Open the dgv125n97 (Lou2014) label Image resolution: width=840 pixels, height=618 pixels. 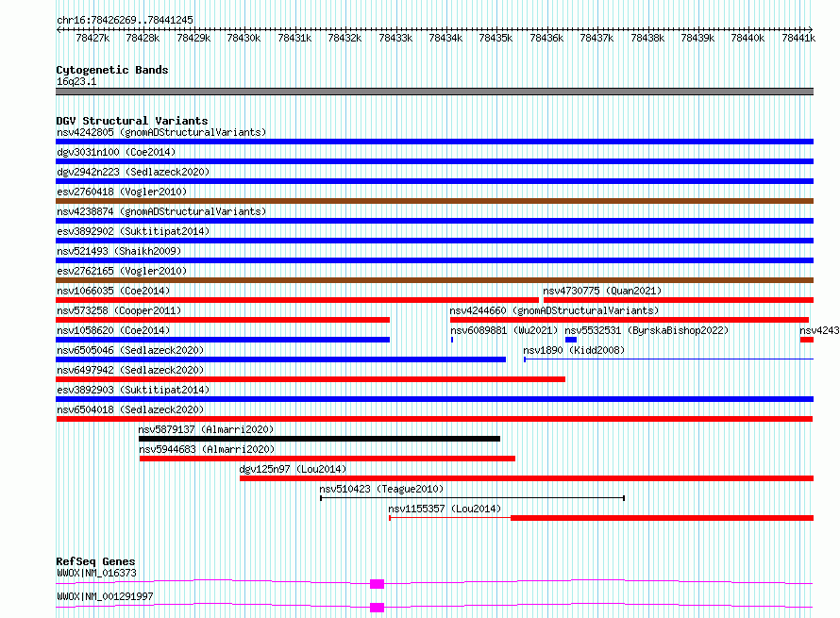pyautogui.click(x=293, y=469)
